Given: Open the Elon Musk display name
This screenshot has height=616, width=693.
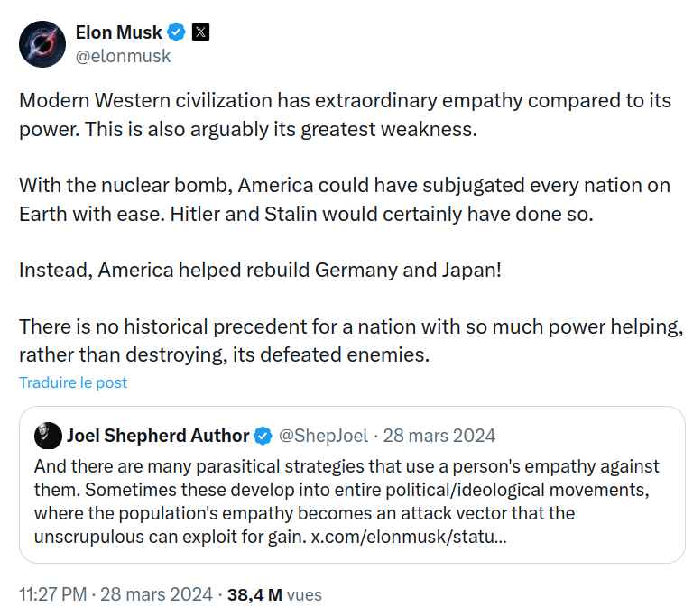Looking at the screenshot, I should pos(119,32).
